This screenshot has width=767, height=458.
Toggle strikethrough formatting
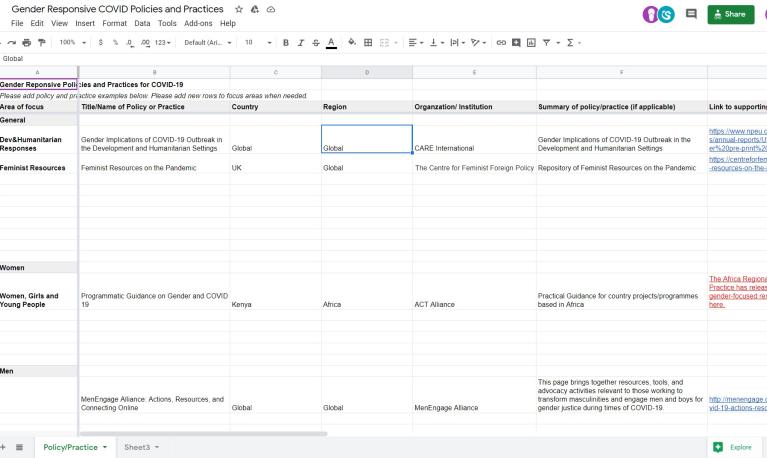(316, 43)
